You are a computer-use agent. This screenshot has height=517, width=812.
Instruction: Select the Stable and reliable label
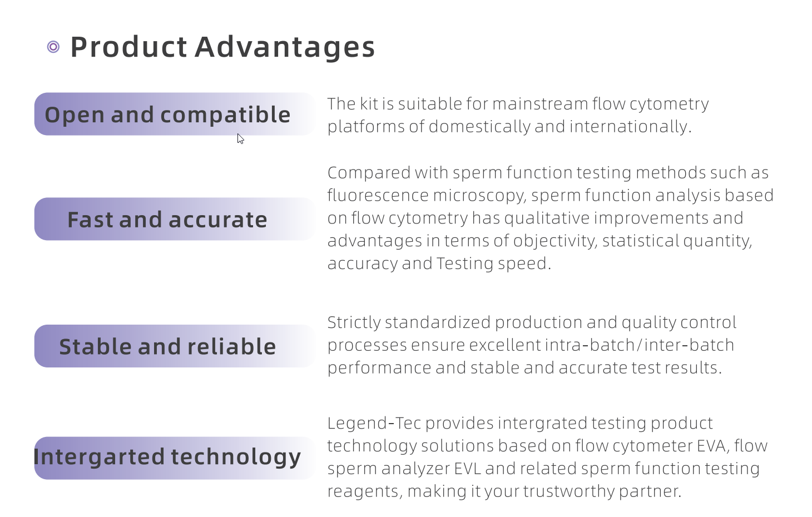tap(167, 347)
